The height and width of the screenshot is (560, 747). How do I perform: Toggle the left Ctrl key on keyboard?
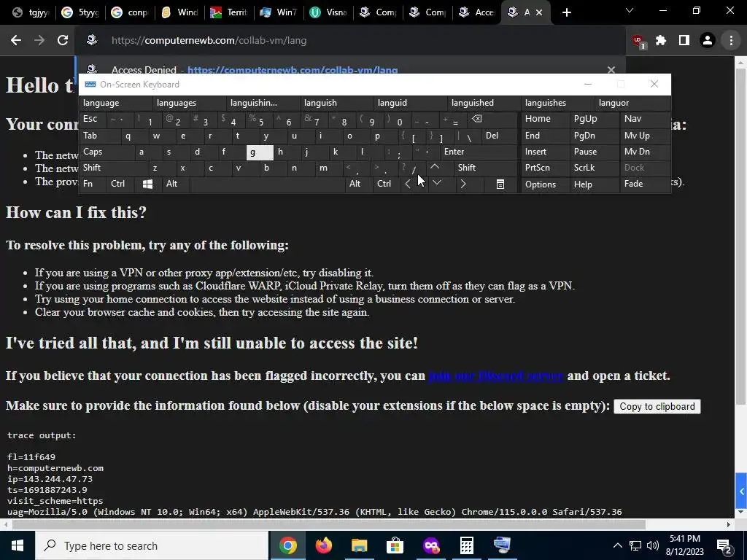(x=120, y=184)
